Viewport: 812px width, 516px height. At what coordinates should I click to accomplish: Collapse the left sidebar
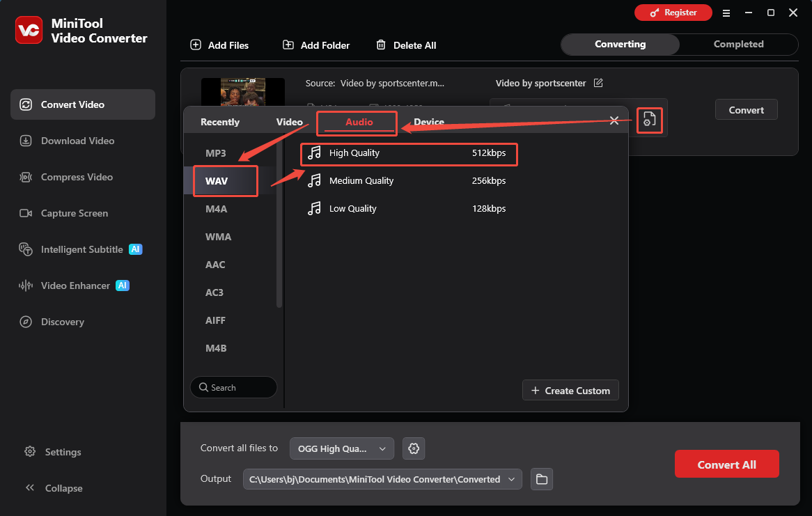[54, 488]
